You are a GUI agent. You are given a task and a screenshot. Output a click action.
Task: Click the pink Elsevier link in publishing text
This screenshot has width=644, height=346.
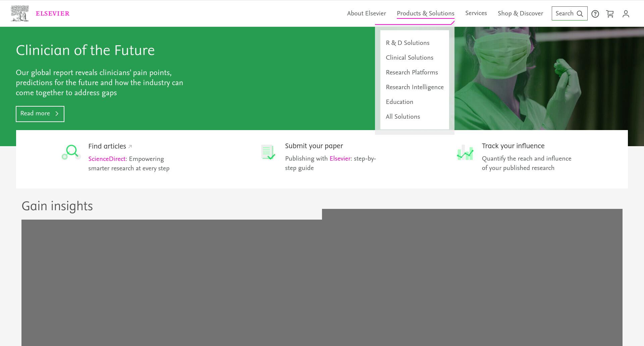click(340, 159)
